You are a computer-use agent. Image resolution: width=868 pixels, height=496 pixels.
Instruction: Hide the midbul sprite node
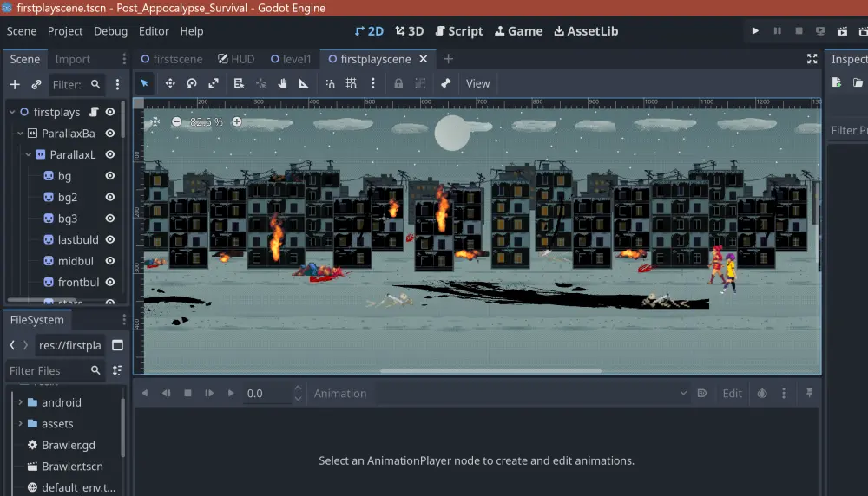point(110,261)
